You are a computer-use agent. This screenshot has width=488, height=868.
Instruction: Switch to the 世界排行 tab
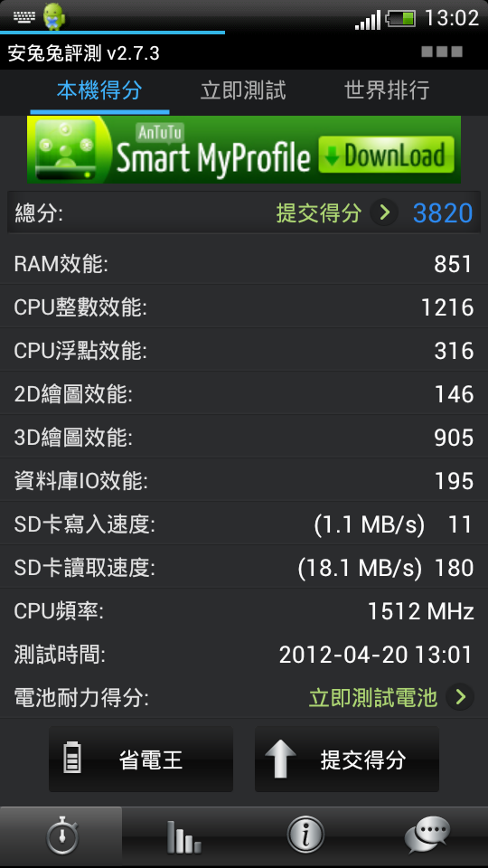point(387,90)
